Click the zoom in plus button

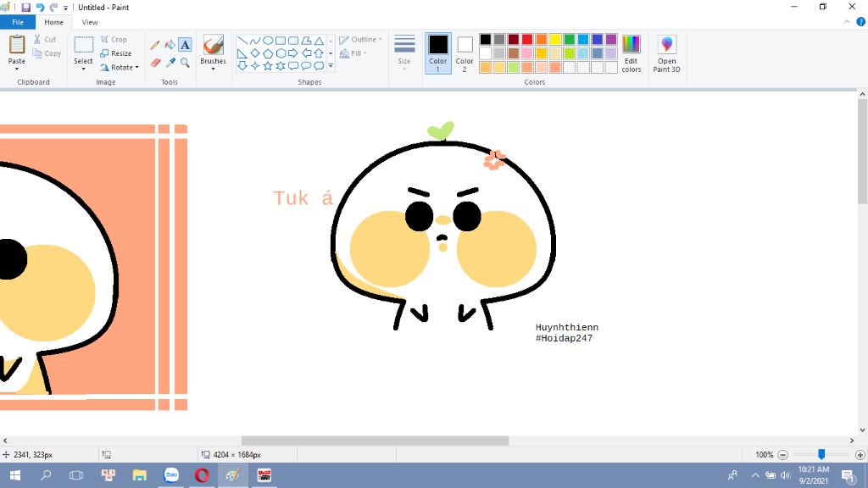click(860, 455)
